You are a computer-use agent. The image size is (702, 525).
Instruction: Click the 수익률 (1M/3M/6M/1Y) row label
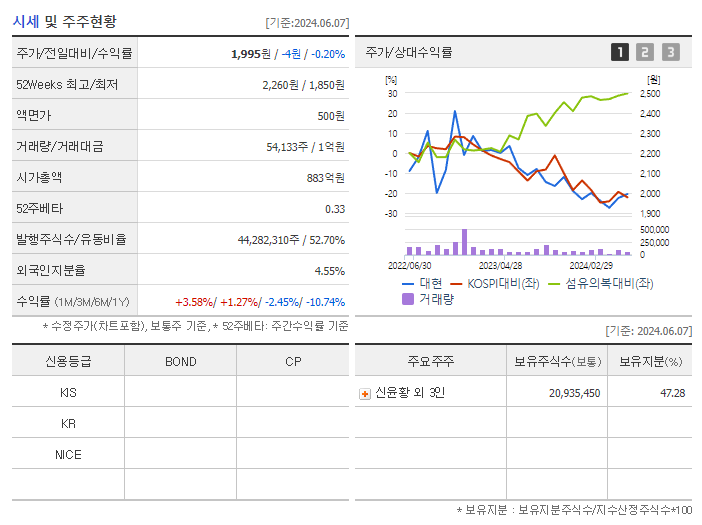pos(73,301)
